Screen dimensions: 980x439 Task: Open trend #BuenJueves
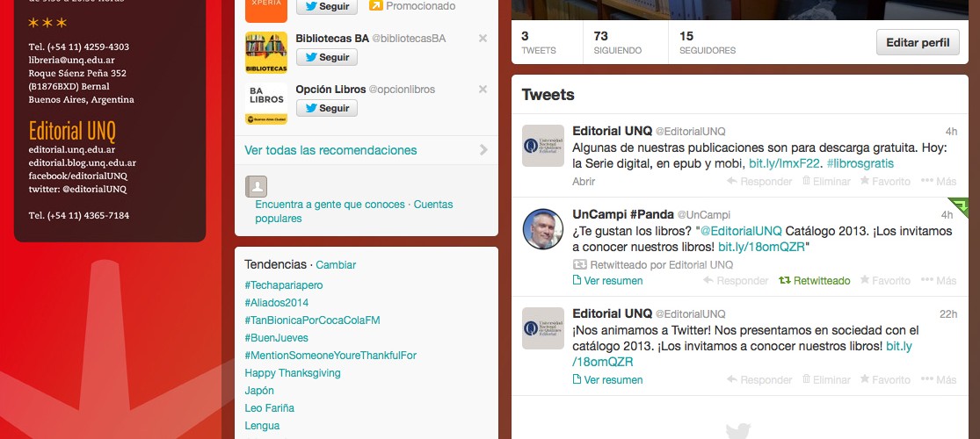point(276,338)
